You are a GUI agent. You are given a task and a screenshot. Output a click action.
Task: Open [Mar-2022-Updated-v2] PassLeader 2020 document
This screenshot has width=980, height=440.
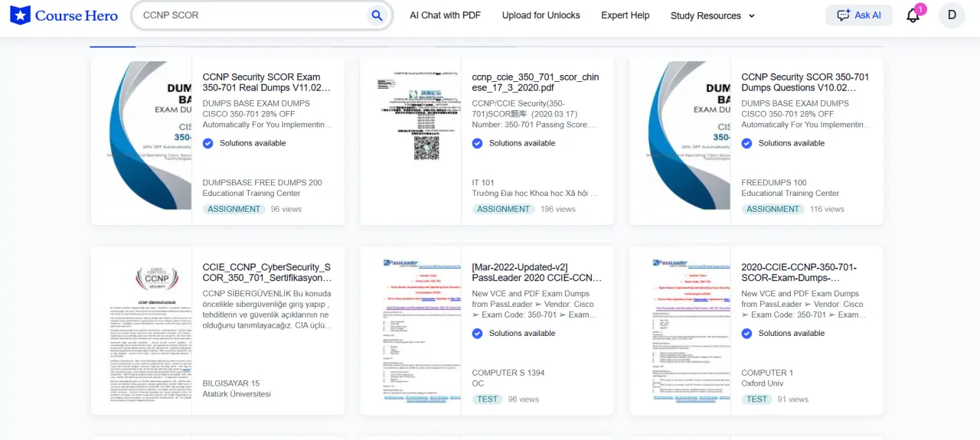[537, 272]
